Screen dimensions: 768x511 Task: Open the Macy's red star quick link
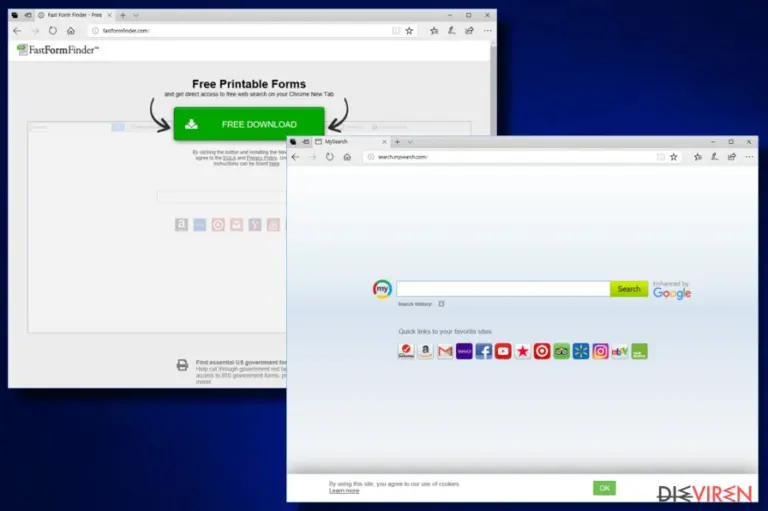coord(523,351)
